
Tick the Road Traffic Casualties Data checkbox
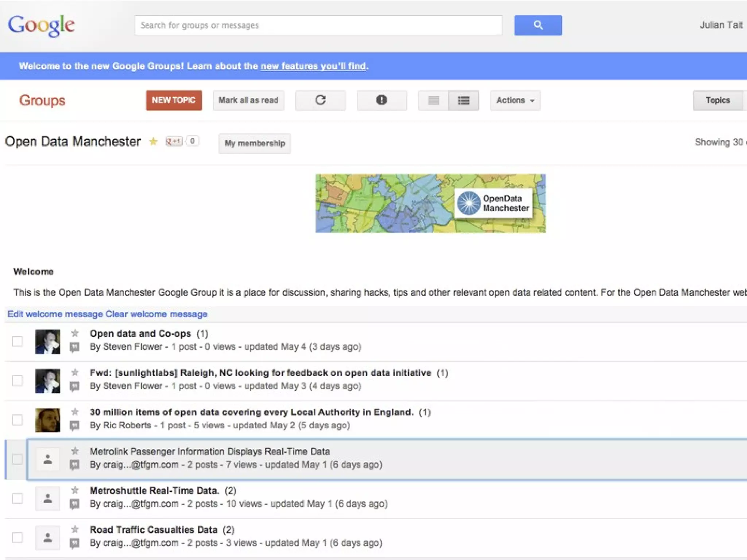[17, 537]
